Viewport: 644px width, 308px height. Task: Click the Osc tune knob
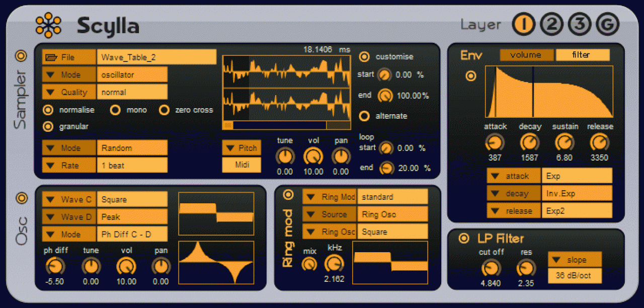91,266
